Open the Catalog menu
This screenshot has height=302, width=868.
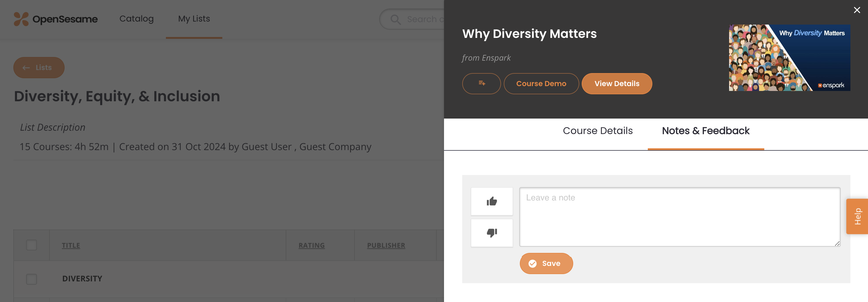click(136, 18)
